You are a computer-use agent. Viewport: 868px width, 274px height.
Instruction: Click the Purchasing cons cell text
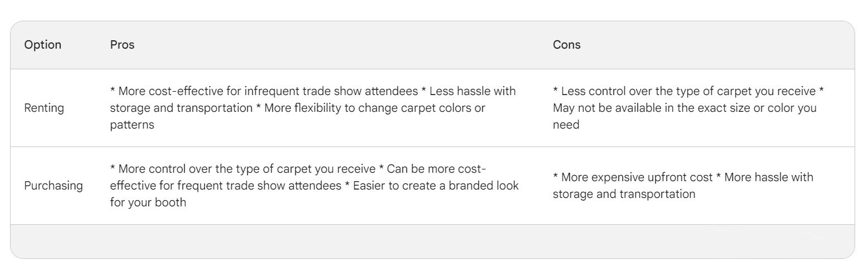pos(683,186)
